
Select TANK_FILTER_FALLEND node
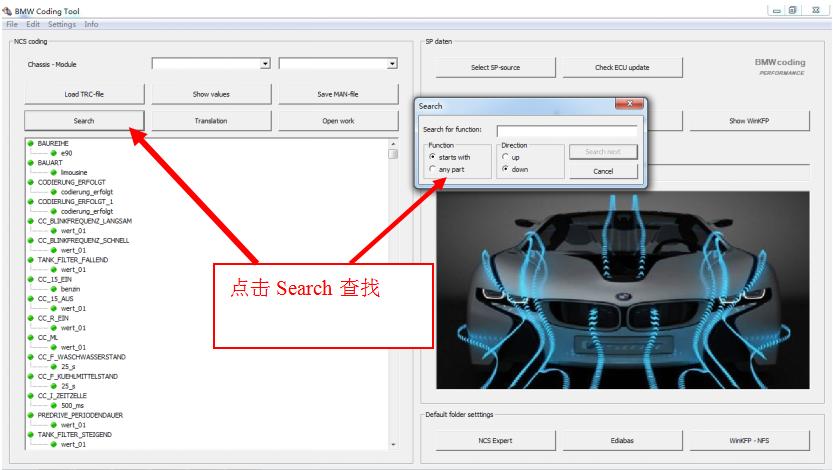click(73, 260)
